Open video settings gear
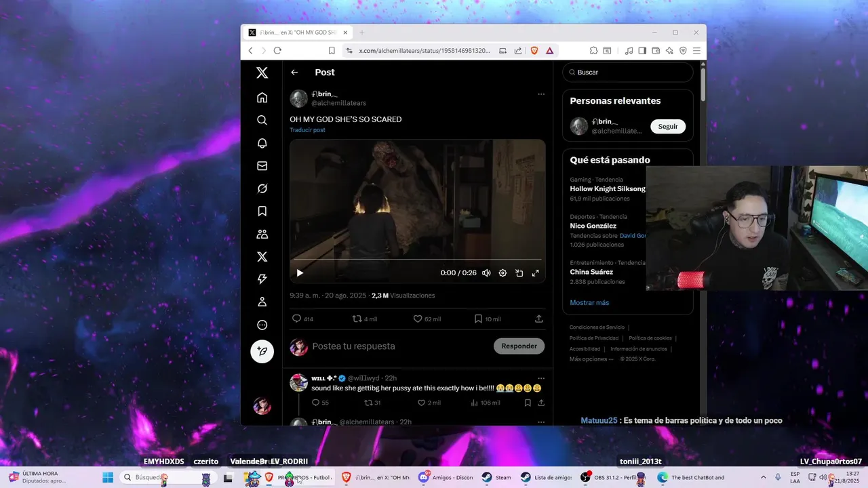 502,273
